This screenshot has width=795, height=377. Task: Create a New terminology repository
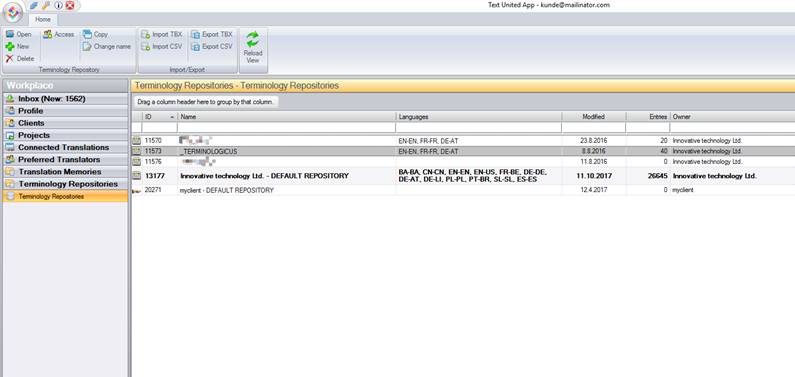coord(18,46)
